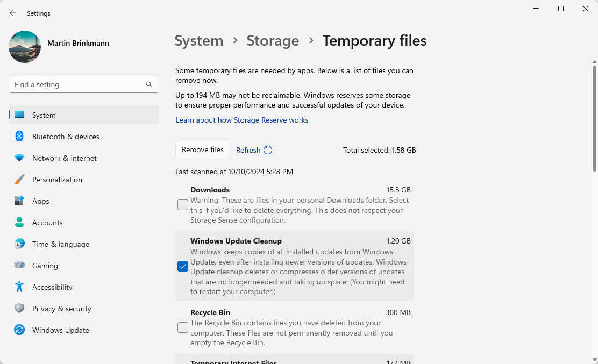
Task: Click the Storage breadcrumb
Action: pyautogui.click(x=273, y=41)
